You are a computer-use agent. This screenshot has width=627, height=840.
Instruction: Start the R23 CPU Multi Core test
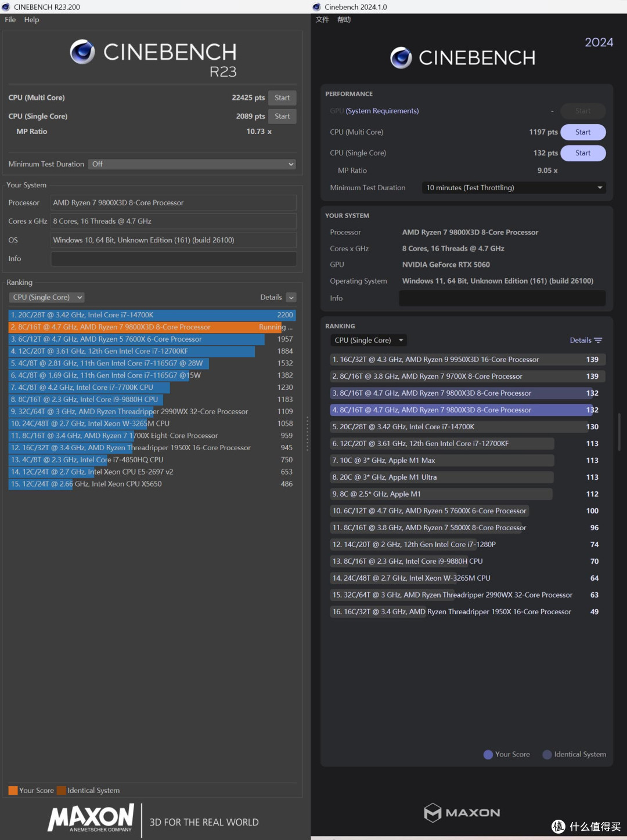click(282, 98)
